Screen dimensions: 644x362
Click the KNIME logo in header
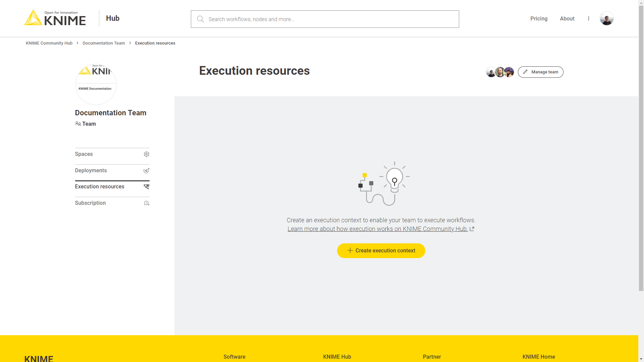pyautogui.click(x=55, y=18)
